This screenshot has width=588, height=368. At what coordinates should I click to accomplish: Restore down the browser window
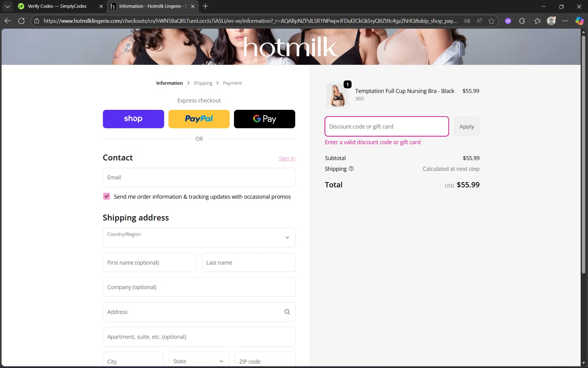pos(561,6)
